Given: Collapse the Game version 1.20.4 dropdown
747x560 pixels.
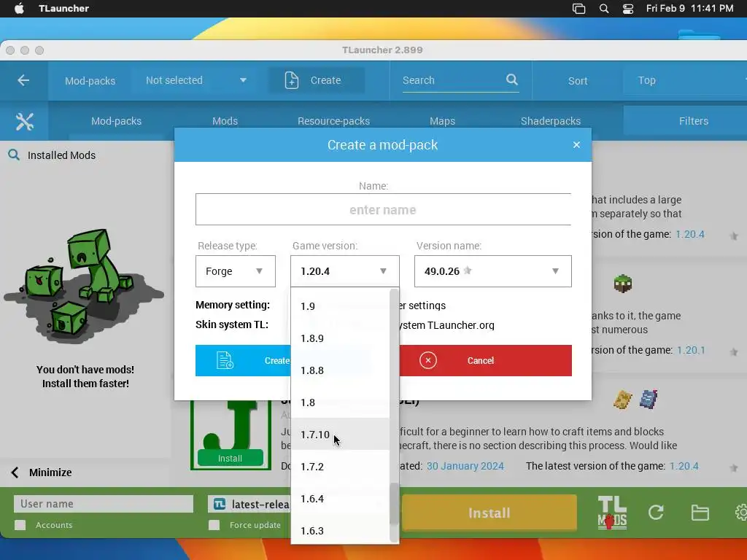Looking at the screenshot, I should [x=345, y=271].
